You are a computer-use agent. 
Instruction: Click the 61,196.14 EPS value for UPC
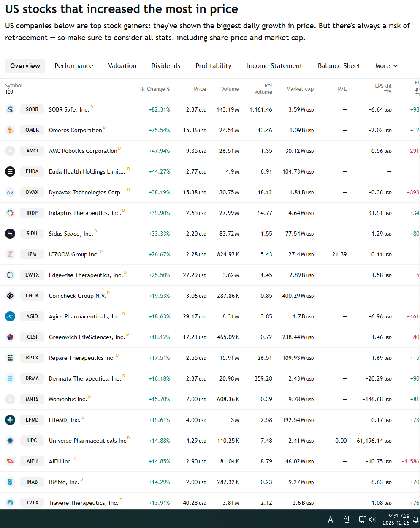click(374, 441)
